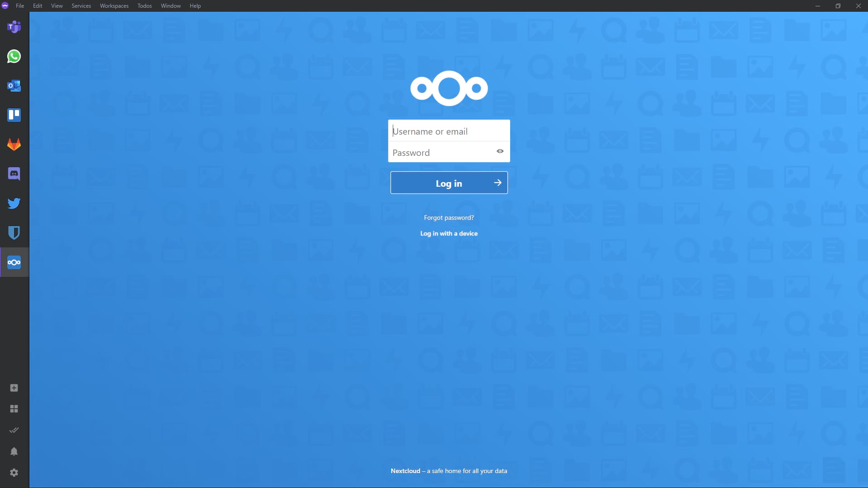Select the Trello service
The image size is (868, 488).
point(14,115)
